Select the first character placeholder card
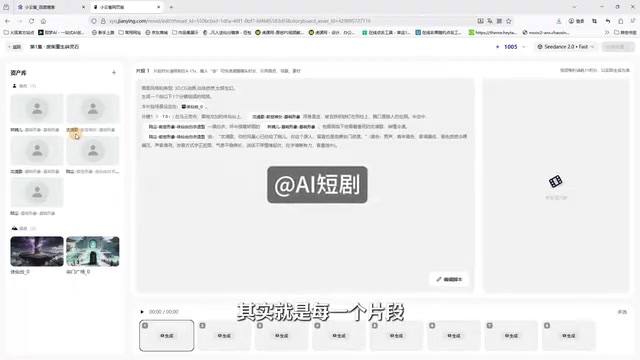The height and width of the screenshot is (360, 640). pos(37,109)
